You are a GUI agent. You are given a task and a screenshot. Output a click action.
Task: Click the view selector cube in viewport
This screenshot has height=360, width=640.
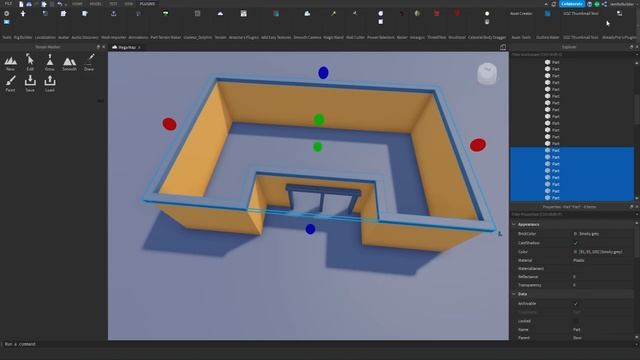[487, 73]
